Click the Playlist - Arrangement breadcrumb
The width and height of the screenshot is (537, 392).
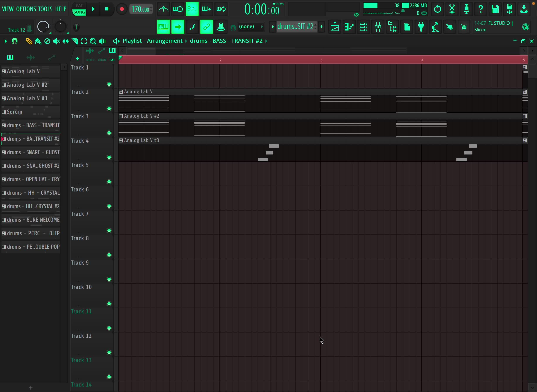pyautogui.click(x=153, y=41)
